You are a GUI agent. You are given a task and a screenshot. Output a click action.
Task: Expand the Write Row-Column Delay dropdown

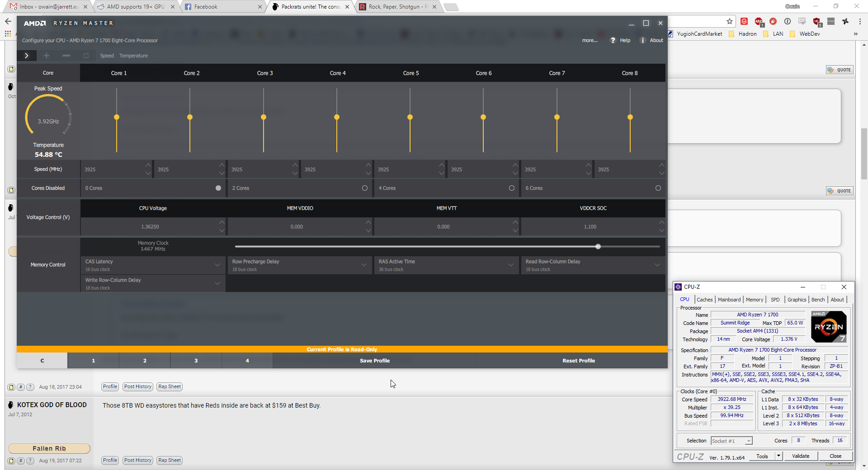pos(217,283)
